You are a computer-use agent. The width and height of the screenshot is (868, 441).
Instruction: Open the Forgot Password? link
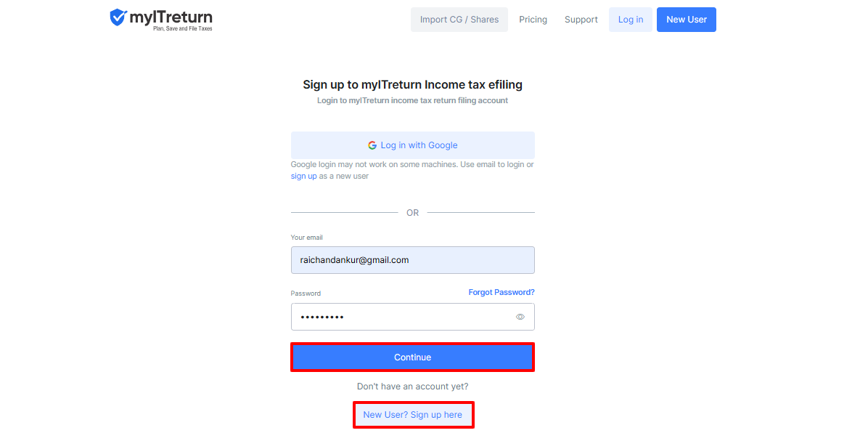[x=501, y=292]
